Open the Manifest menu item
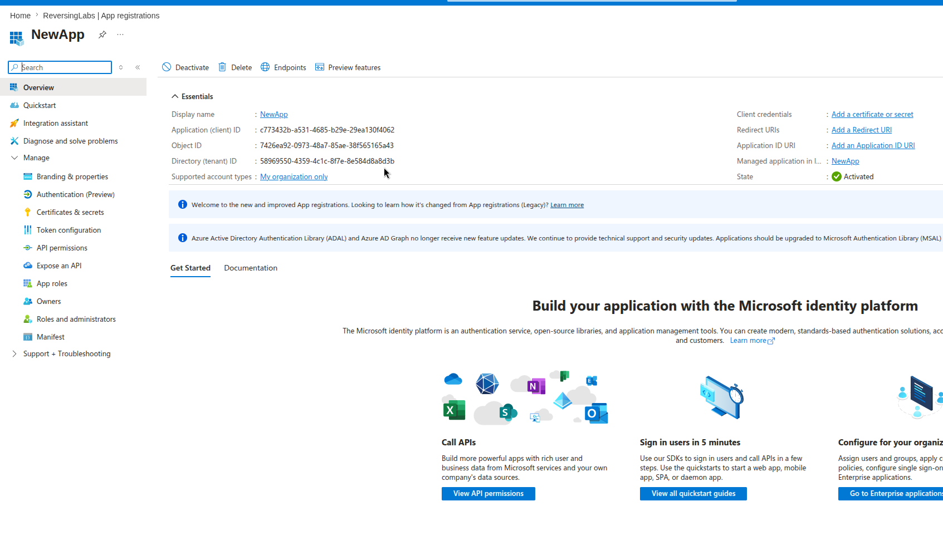The image size is (943, 560). 74,337
